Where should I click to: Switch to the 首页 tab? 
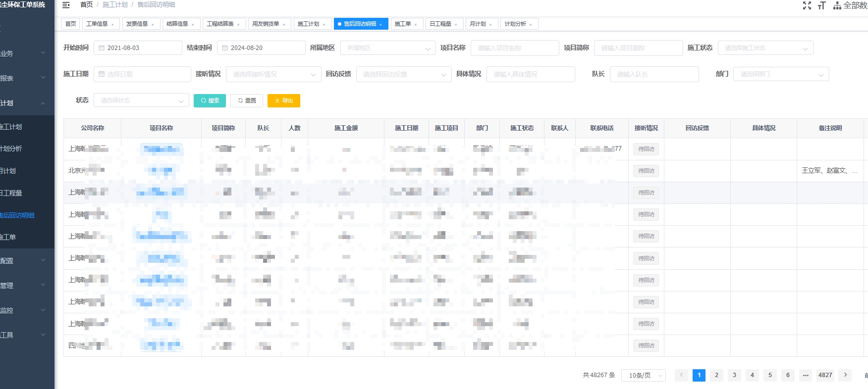coord(71,24)
